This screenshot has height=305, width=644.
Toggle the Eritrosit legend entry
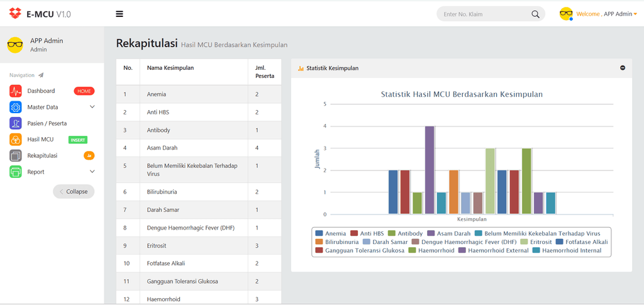tap(536, 241)
